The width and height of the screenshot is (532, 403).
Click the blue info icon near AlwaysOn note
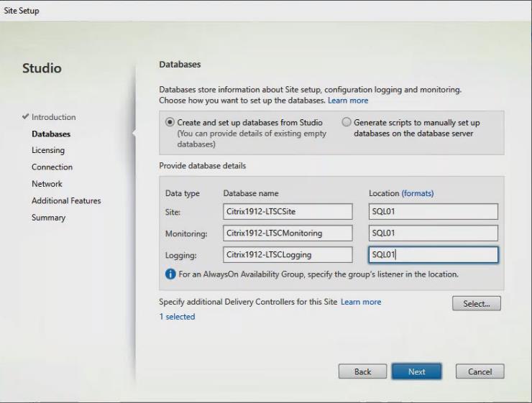click(x=170, y=274)
